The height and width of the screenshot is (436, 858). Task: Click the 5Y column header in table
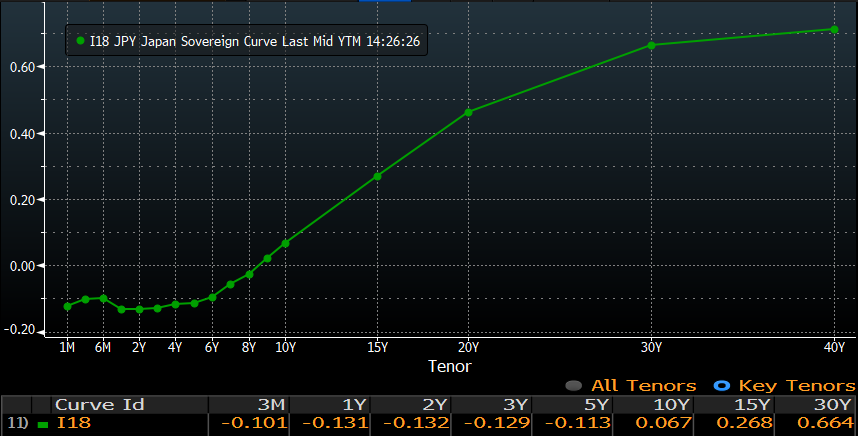[596, 405]
